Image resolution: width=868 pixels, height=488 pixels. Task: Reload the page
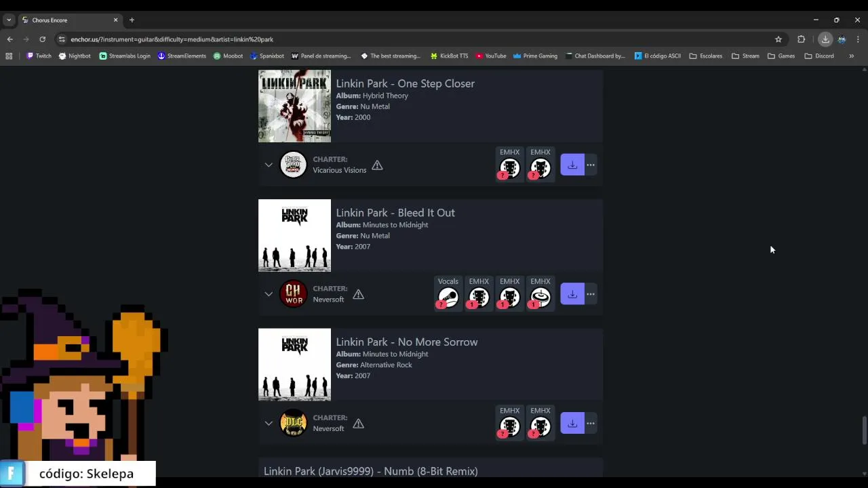(x=42, y=39)
